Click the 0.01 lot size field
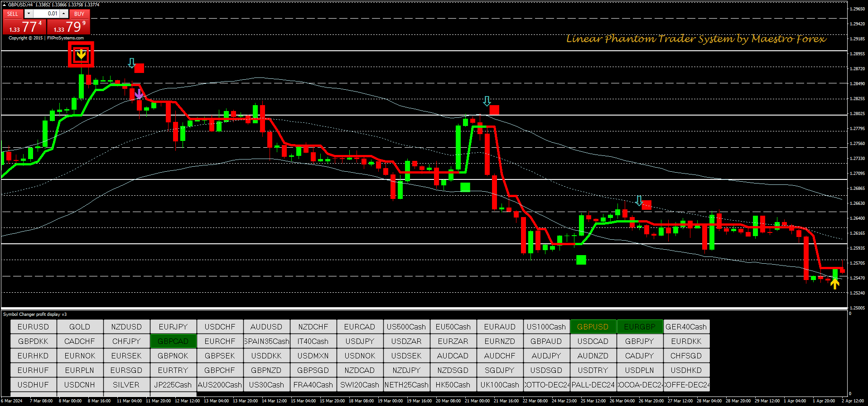This screenshot has width=868, height=406. 47,14
